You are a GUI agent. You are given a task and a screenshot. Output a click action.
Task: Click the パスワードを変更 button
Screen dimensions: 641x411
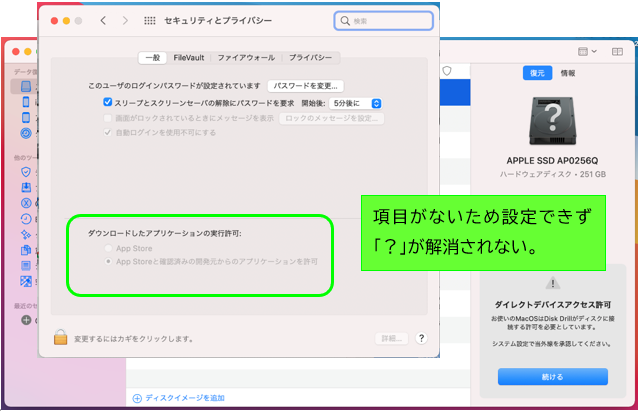pos(305,86)
